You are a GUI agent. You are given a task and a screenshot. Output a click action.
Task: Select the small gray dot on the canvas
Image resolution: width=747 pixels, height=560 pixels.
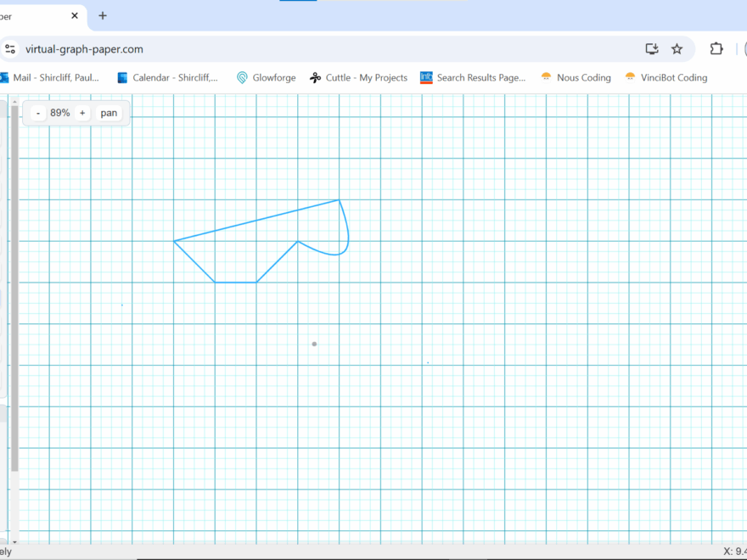click(314, 344)
